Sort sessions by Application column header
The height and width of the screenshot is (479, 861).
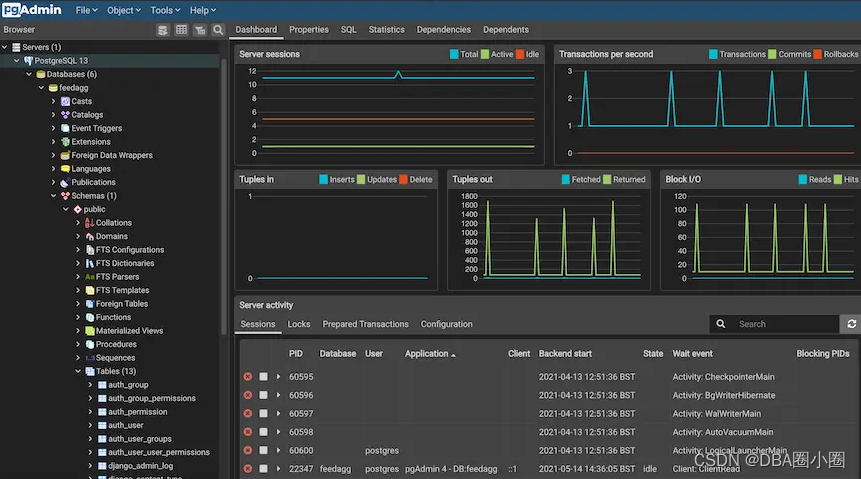(430, 354)
